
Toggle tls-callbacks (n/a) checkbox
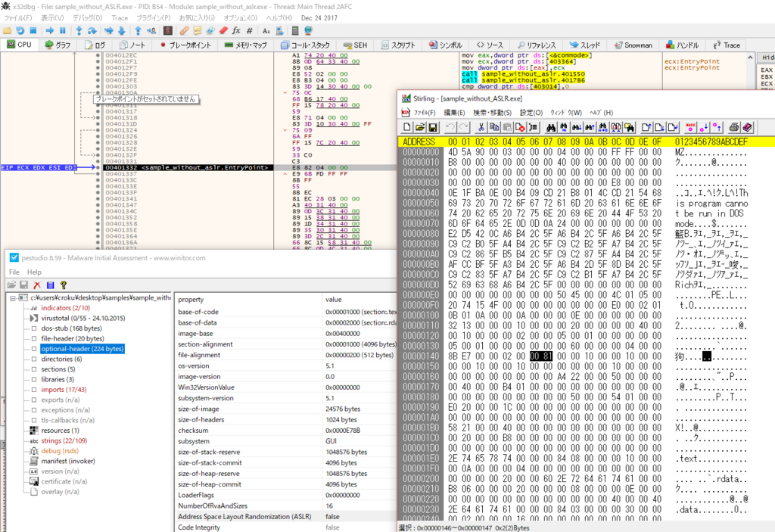click(x=34, y=420)
